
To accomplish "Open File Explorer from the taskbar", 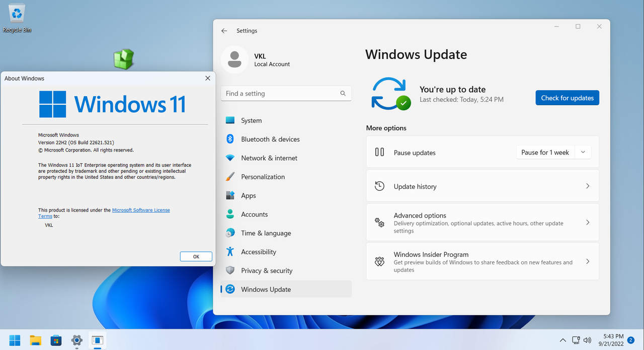I will point(35,340).
